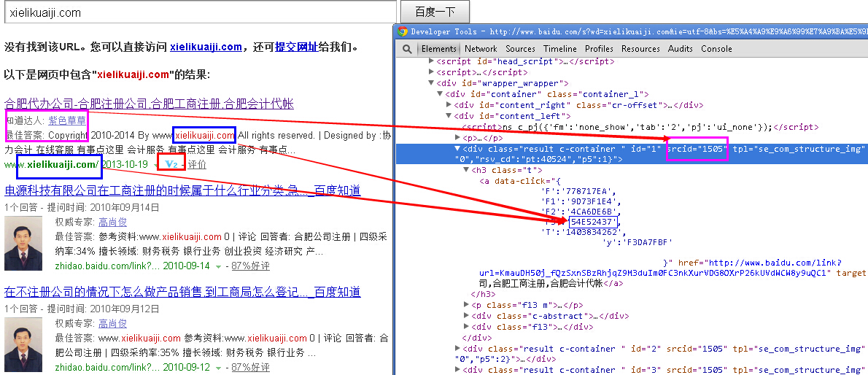The height and width of the screenshot is (375, 868).
Task: Open the 电源科技有限公司 Baidu Zhidao result
Action: pos(182,191)
